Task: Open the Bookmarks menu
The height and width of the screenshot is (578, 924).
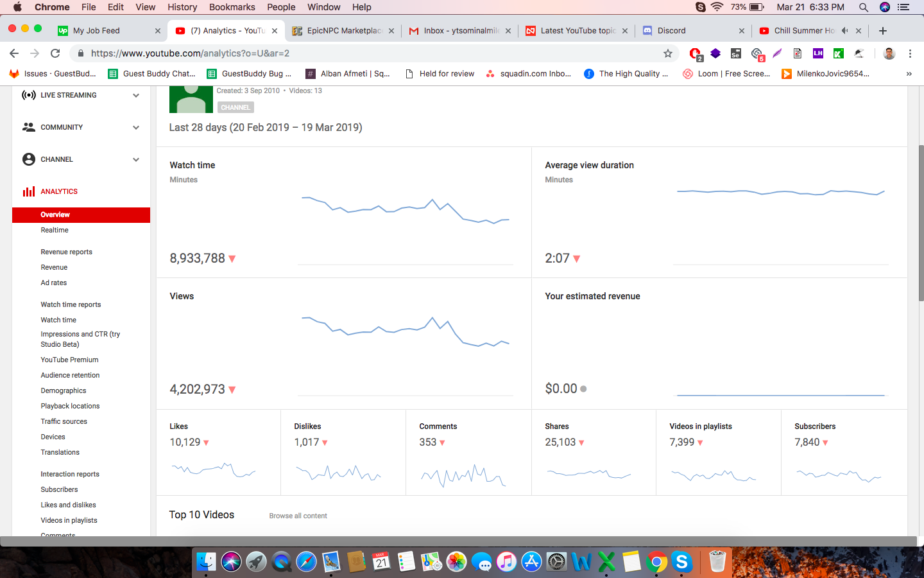Action: click(232, 7)
